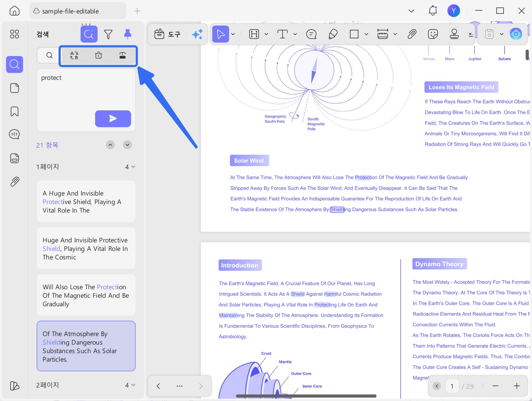Toggle the redact mode icon in search bar

point(122,55)
